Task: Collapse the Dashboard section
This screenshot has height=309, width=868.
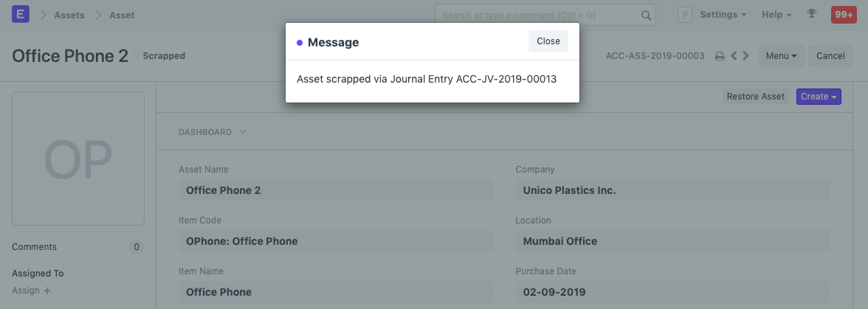Action: click(x=213, y=132)
